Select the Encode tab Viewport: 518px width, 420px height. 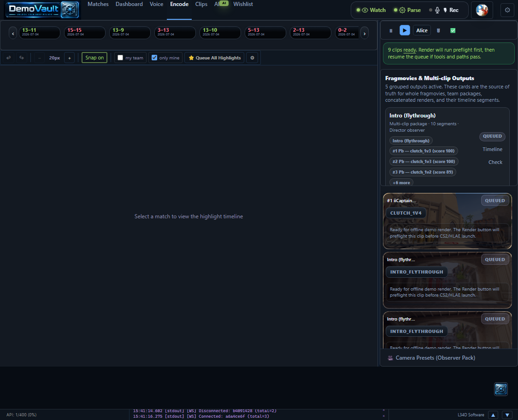[179, 4]
